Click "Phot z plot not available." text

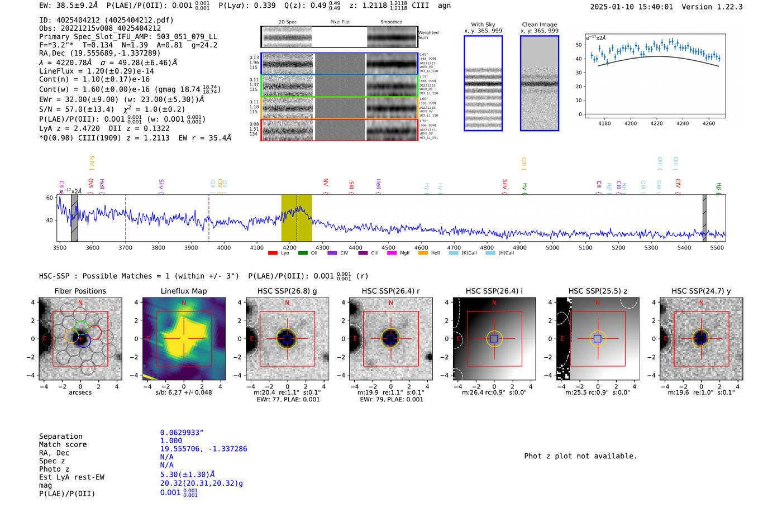[x=580, y=456]
